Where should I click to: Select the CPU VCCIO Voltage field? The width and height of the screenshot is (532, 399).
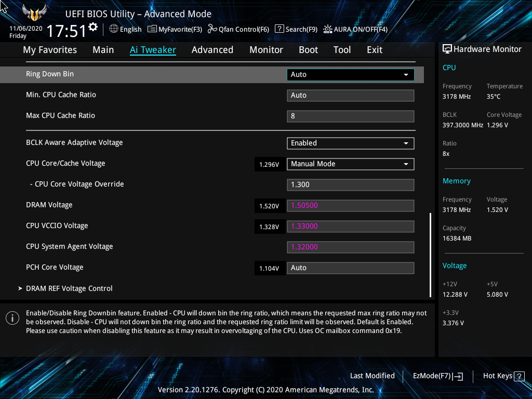(351, 227)
